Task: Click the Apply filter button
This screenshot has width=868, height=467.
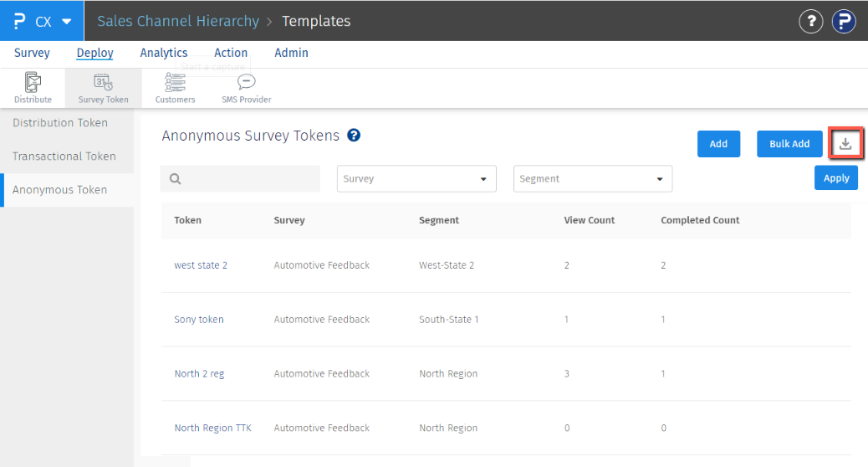Action: coord(835,177)
